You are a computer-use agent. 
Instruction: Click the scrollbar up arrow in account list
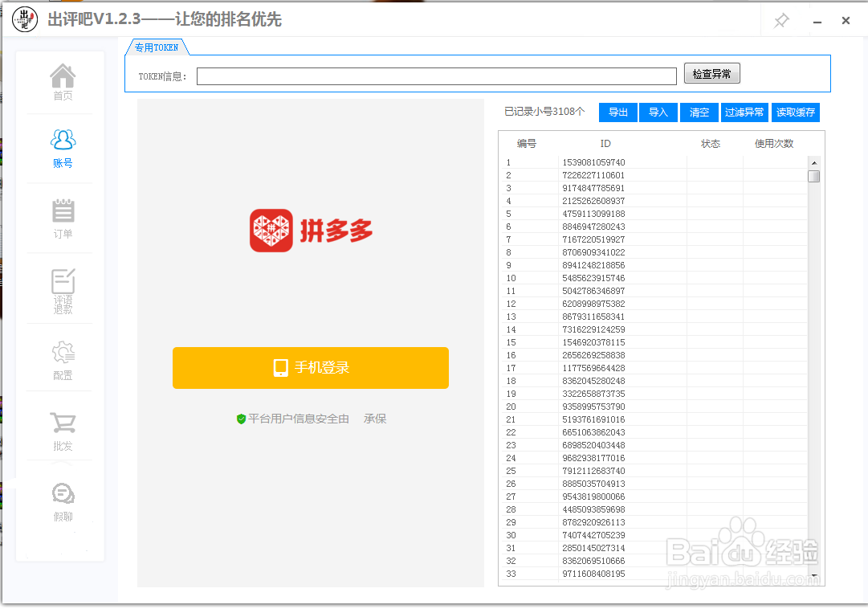813,162
